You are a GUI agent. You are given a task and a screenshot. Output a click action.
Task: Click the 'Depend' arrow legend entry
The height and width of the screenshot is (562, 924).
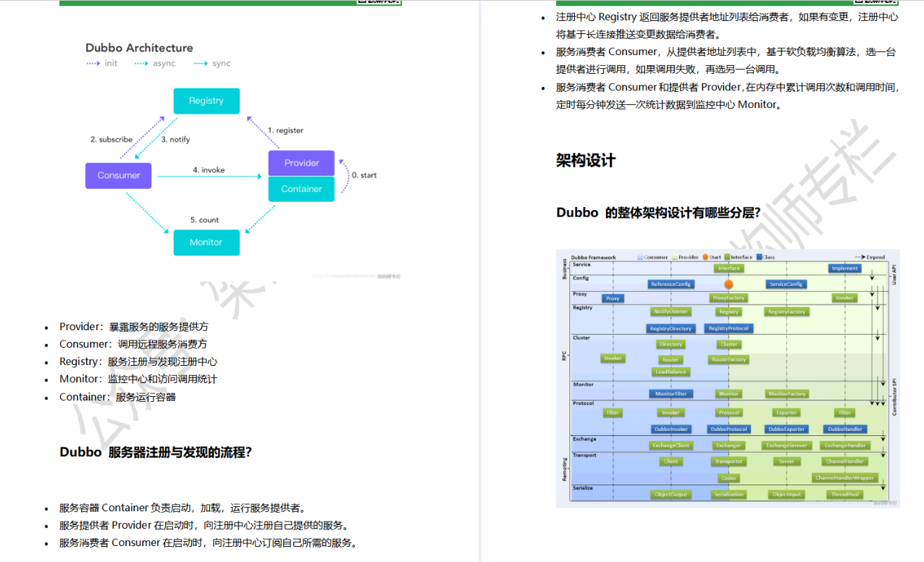pyautogui.click(x=870, y=257)
